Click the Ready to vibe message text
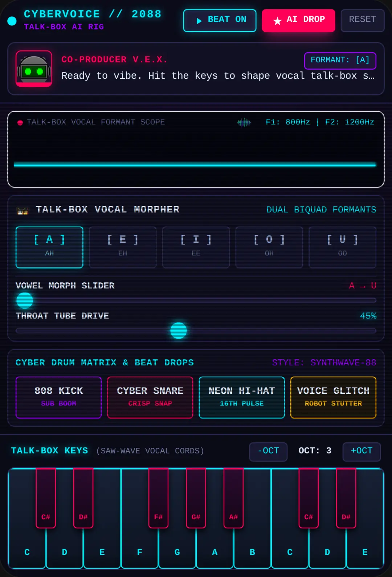This screenshot has width=392, height=577. (218, 76)
